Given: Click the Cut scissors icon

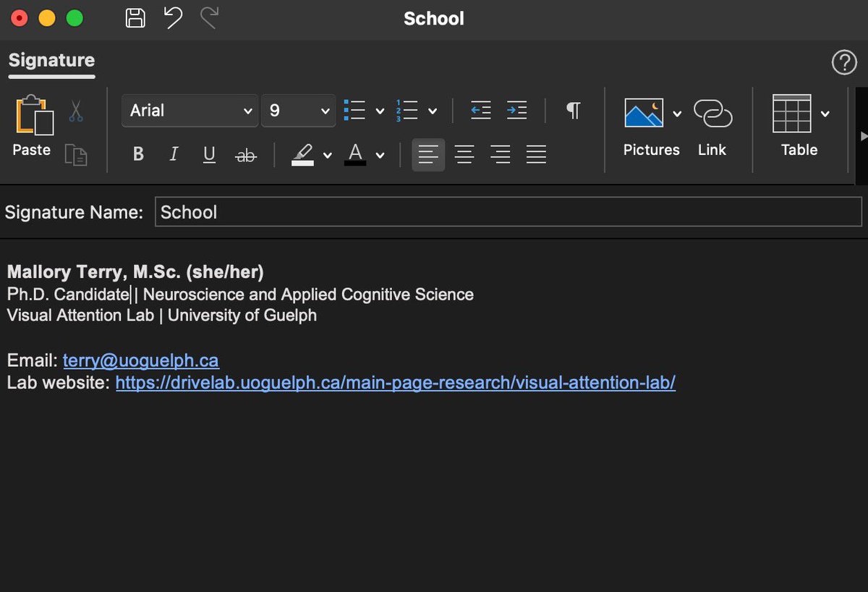Looking at the screenshot, I should [76, 111].
